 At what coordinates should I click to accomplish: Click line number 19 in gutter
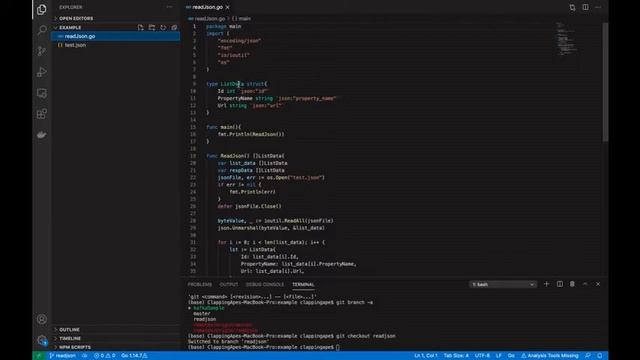(193, 156)
